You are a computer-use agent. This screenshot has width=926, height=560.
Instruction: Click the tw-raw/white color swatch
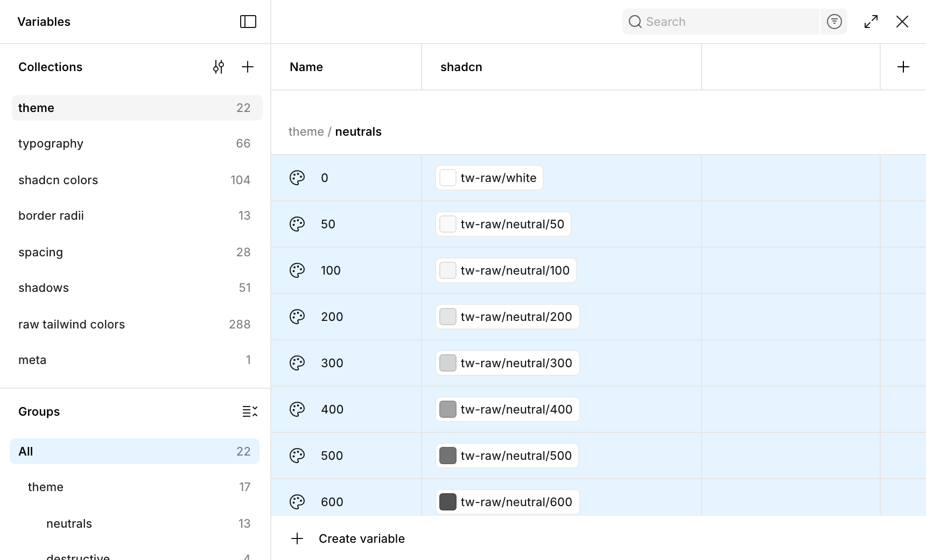click(x=448, y=178)
